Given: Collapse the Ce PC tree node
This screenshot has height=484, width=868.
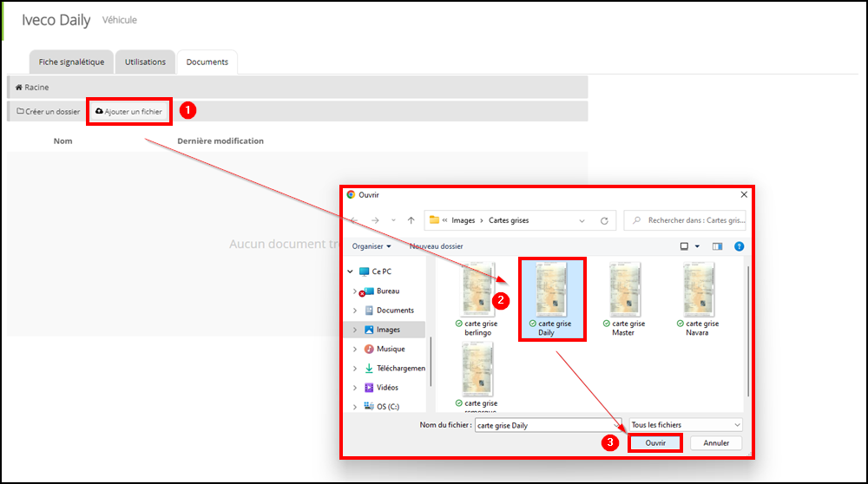Looking at the screenshot, I should pyautogui.click(x=351, y=271).
